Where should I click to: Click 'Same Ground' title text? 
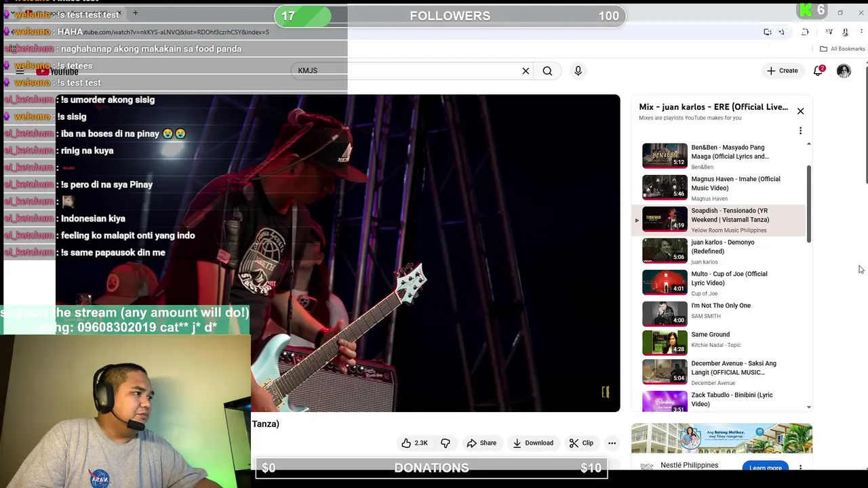710,335
